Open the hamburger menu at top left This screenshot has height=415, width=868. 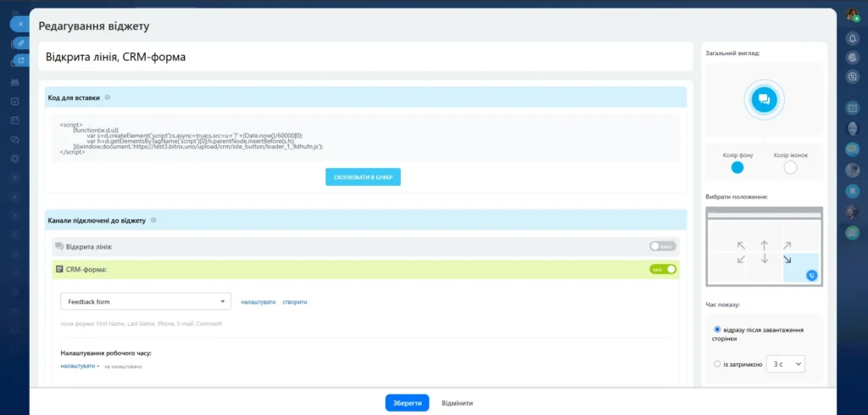click(x=15, y=14)
